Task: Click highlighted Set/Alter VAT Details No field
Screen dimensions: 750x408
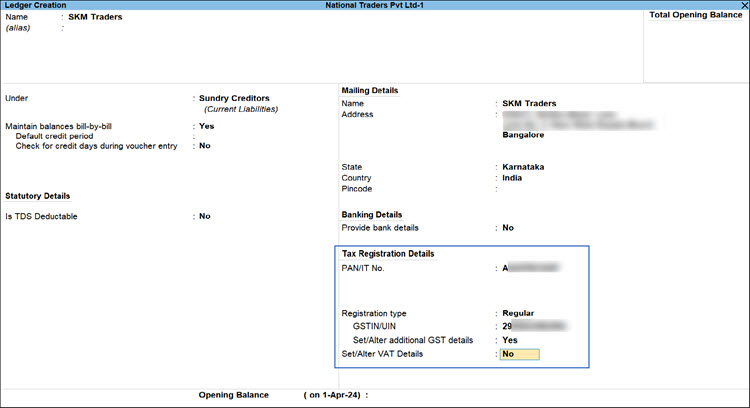Action: point(519,354)
